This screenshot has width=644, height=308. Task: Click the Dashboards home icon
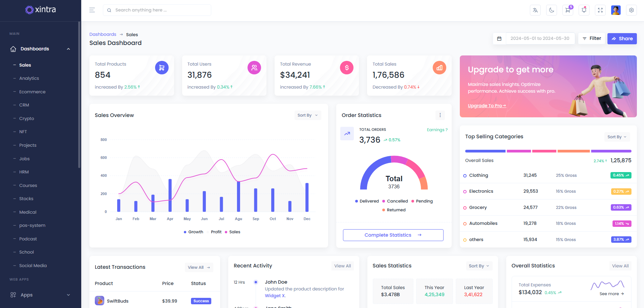coord(13,49)
